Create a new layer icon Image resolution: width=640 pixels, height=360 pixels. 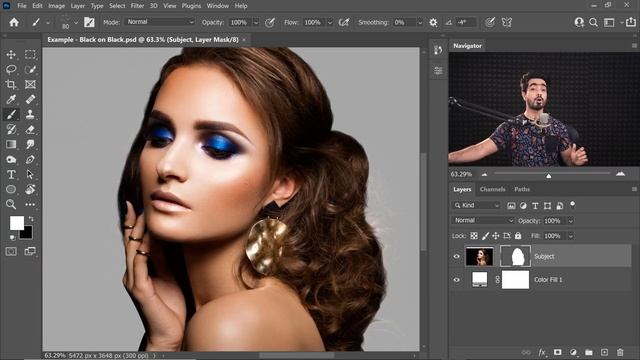[604, 352]
